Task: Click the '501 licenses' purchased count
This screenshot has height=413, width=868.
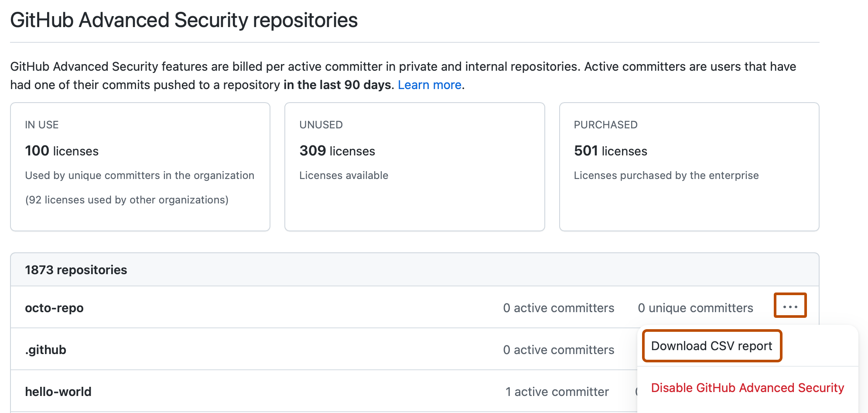Action: pos(611,151)
